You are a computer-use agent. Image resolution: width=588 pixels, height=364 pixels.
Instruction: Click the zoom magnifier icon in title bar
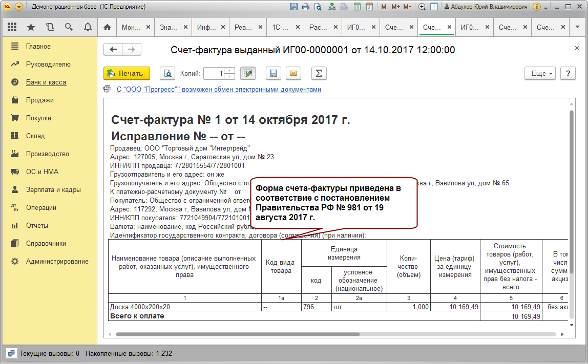[422, 7]
